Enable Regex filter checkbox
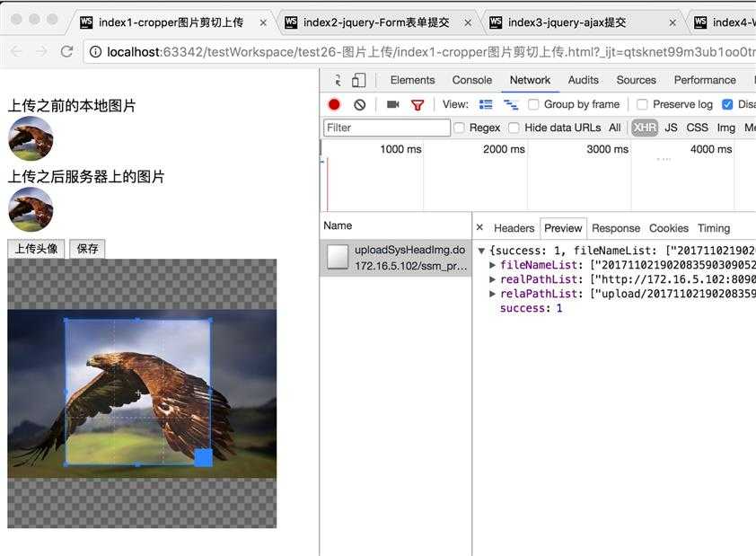 (x=459, y=128)
